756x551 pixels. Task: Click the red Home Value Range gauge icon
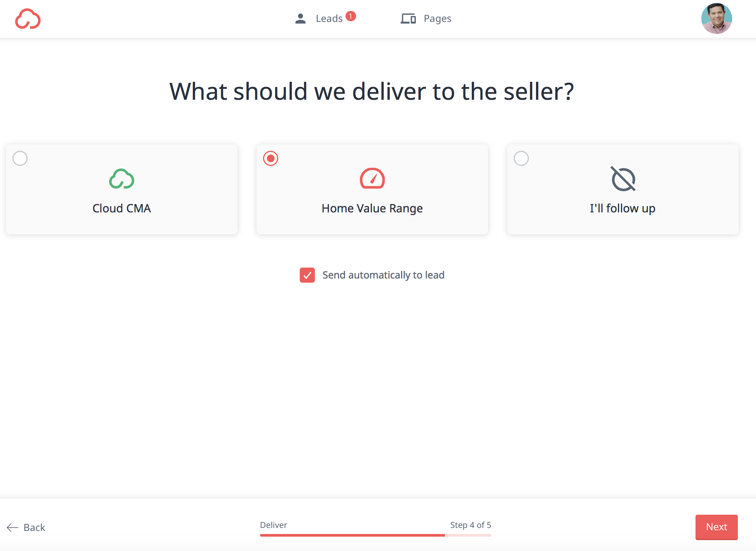click(372, 178)
